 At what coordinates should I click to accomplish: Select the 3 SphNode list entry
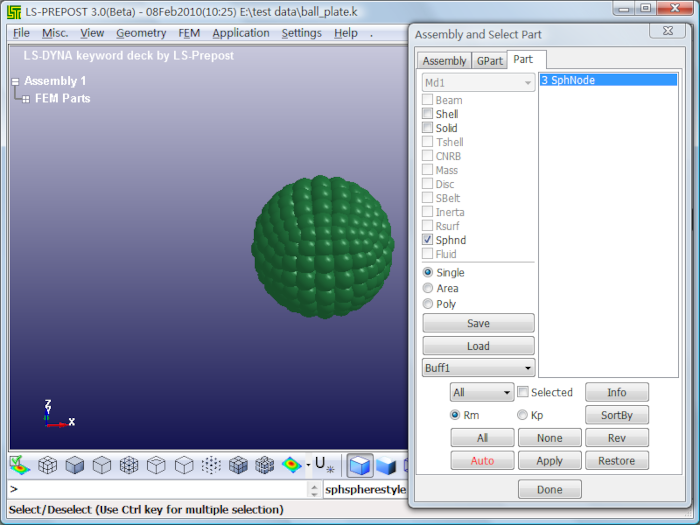click(x=607, y=80)
